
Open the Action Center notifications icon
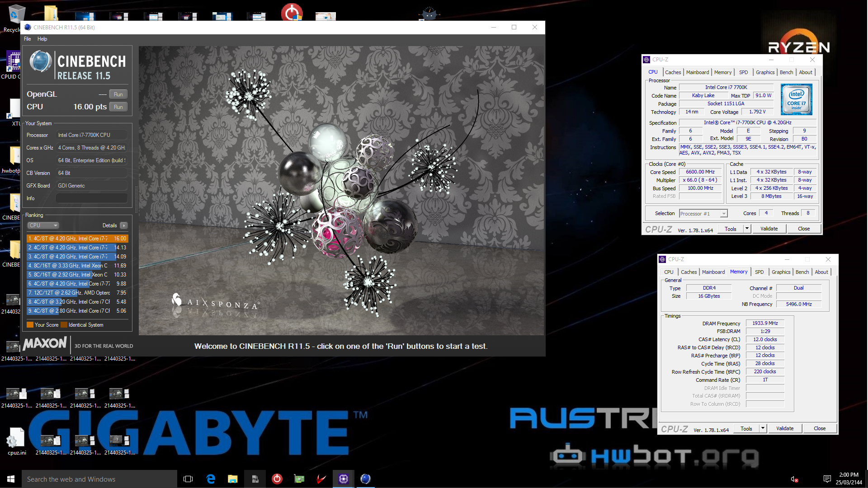(827, 479)
